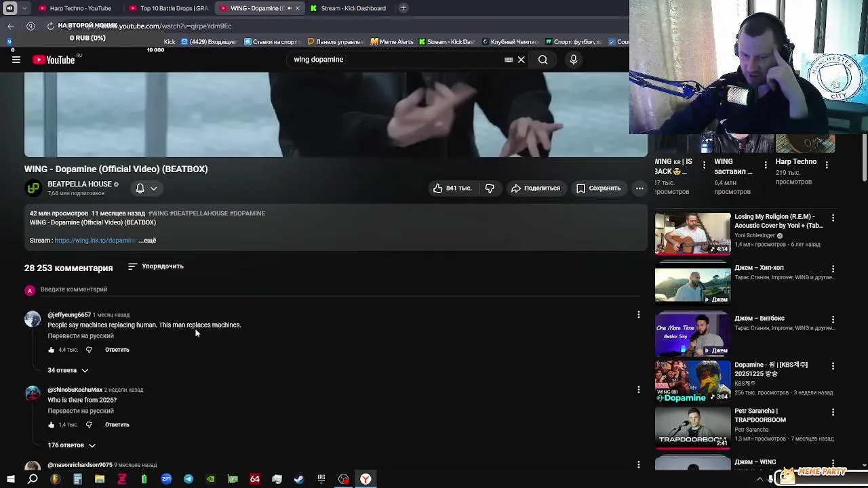Image resolution: width=868 pixels, height=488 pixels.
Task: Open options menu for @jeffyeung6657 comment
Action: click(638, 314)
